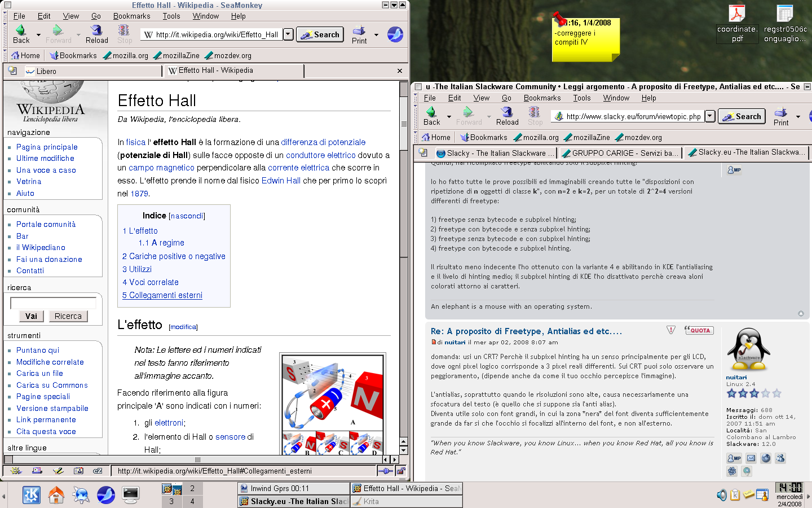Open Navigator from the status bar component icons

(16, 471)
